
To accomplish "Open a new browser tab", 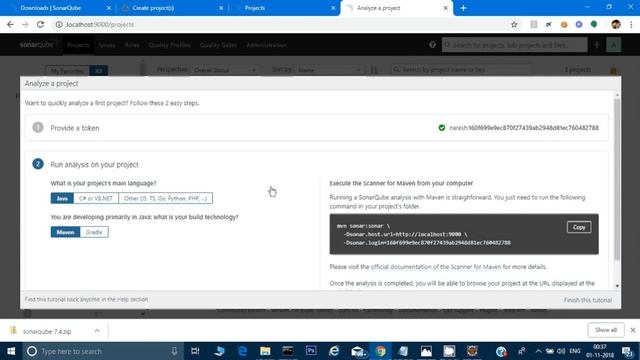I will pos(463,8).
